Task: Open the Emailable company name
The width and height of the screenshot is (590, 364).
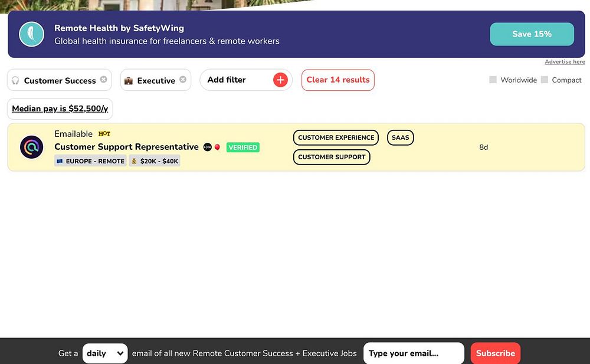Action: click(73, 134)
